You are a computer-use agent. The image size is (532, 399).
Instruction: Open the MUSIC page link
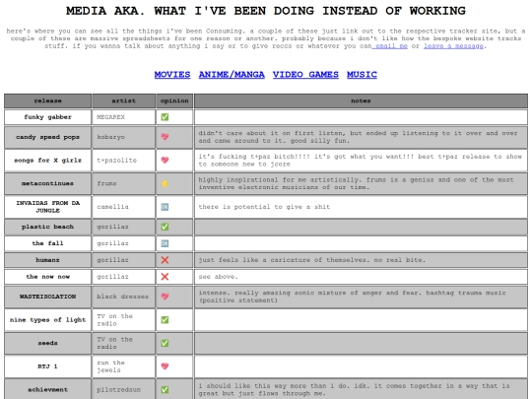[x=362, y=74]
